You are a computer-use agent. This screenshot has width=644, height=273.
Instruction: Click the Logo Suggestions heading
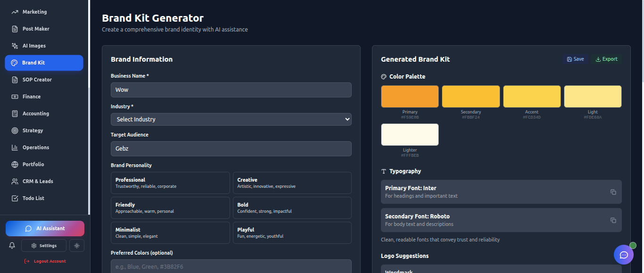click(x=405, y=256)
